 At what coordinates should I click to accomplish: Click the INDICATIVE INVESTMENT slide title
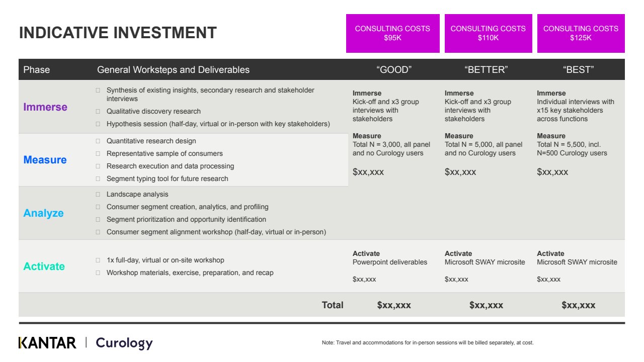(x=118, y=33)
